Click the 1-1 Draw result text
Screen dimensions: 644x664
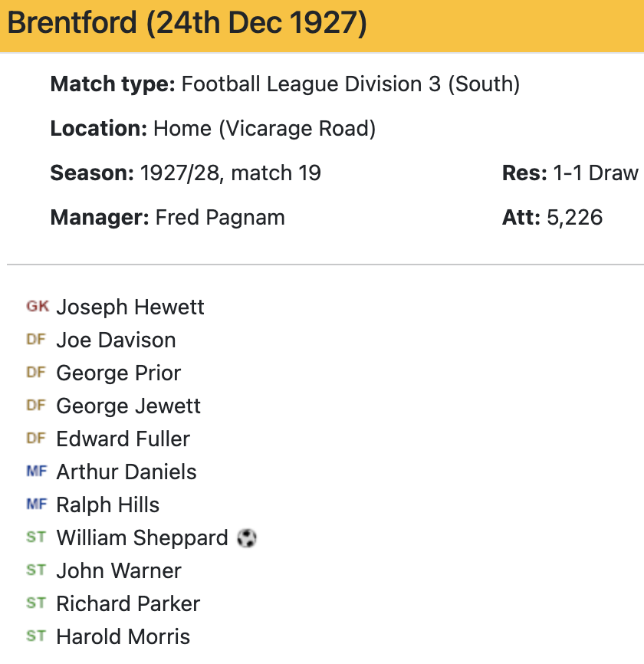pos(596,173)
